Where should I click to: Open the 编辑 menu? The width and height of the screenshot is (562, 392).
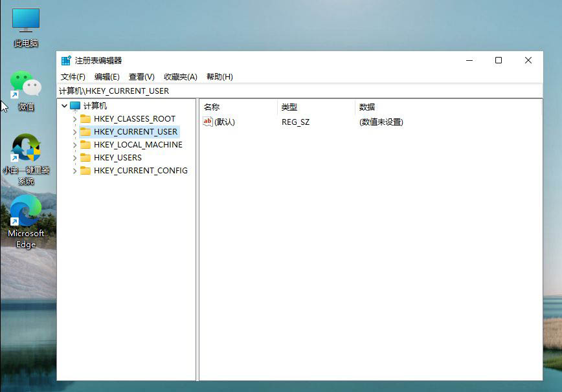[106, 76]
